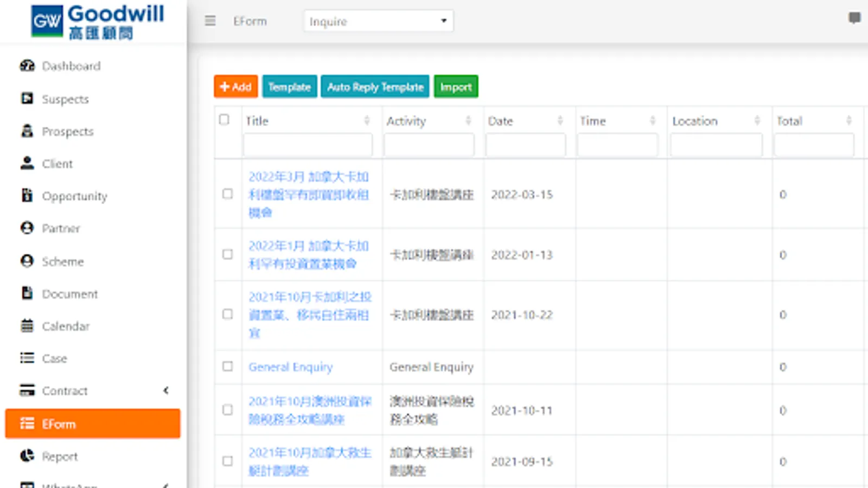The image size is (868, 488).
Task: Open the Inquire dropdown
Action: 379,21
